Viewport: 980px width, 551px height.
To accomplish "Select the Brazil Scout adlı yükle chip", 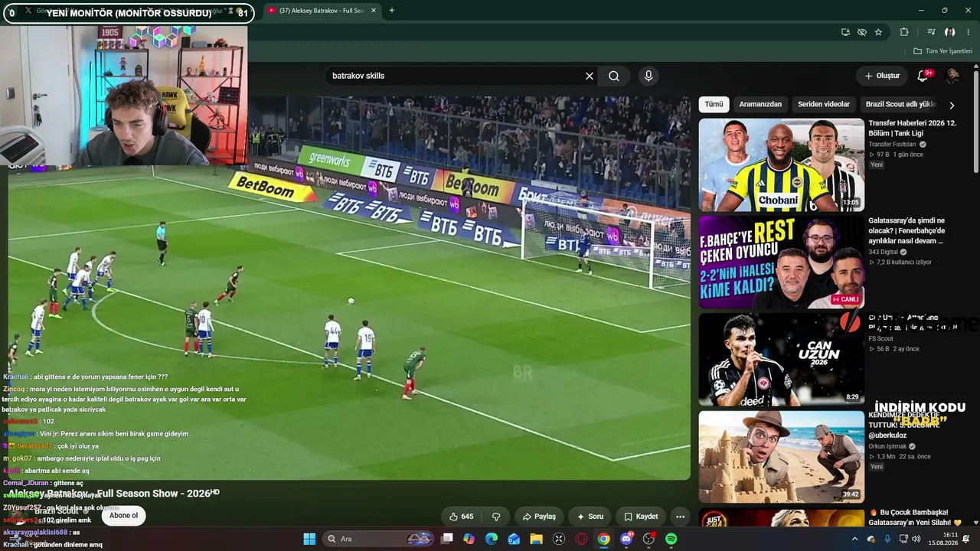I will pos(900,104).
